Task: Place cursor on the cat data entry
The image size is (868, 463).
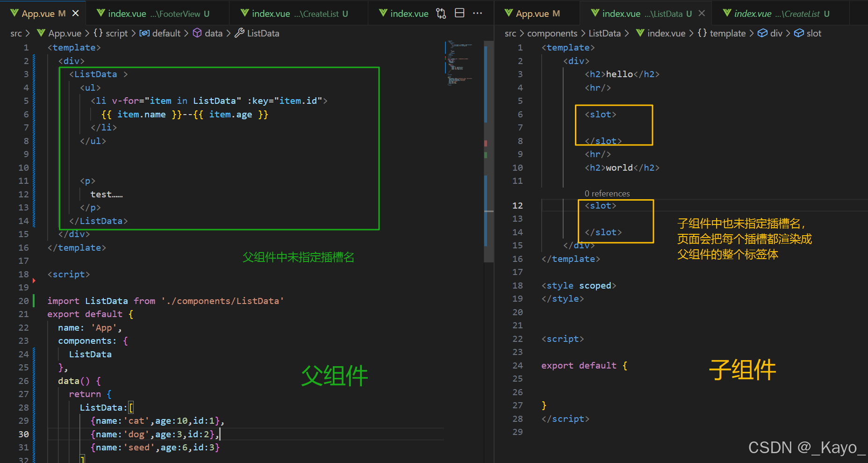Action: pyautogui.click(x=158, y=420)
